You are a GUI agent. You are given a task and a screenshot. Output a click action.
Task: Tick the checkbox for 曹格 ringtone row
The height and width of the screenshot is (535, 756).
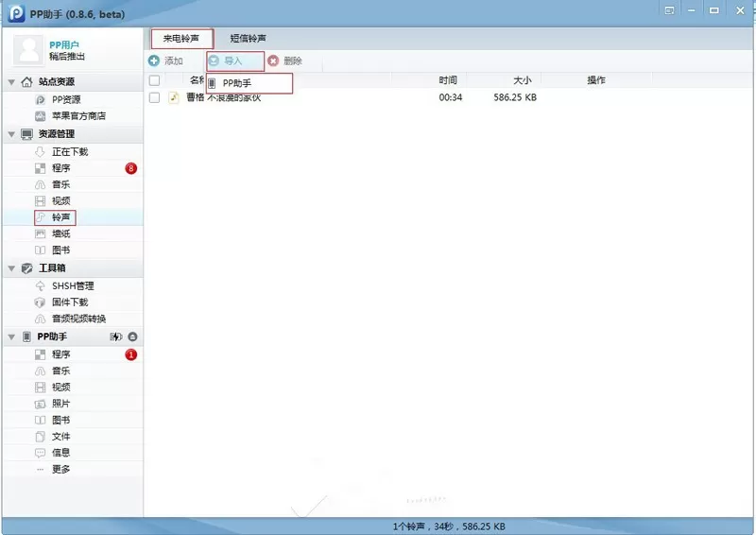click(154, 97)
